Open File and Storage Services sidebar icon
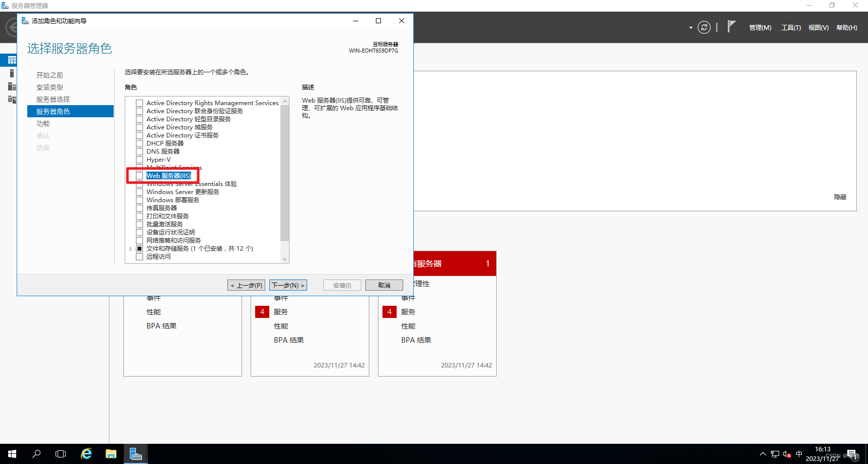Image resolution: width=868 pixels, height=464 pixels. click(x=12, y=99)
